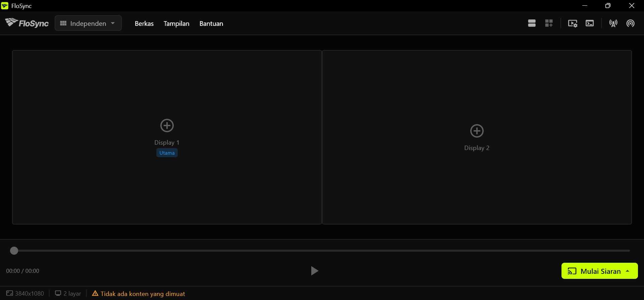
Task: Minimize the FloSync window
Action: 585,6
